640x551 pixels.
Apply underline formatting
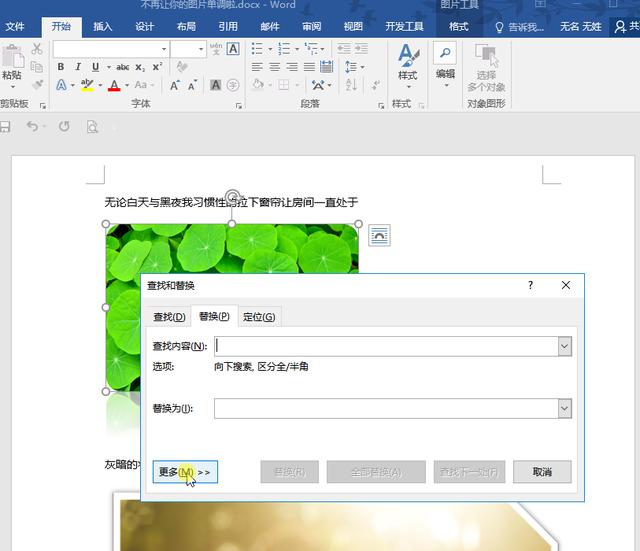pyautogui.click(x=96, y=67)
